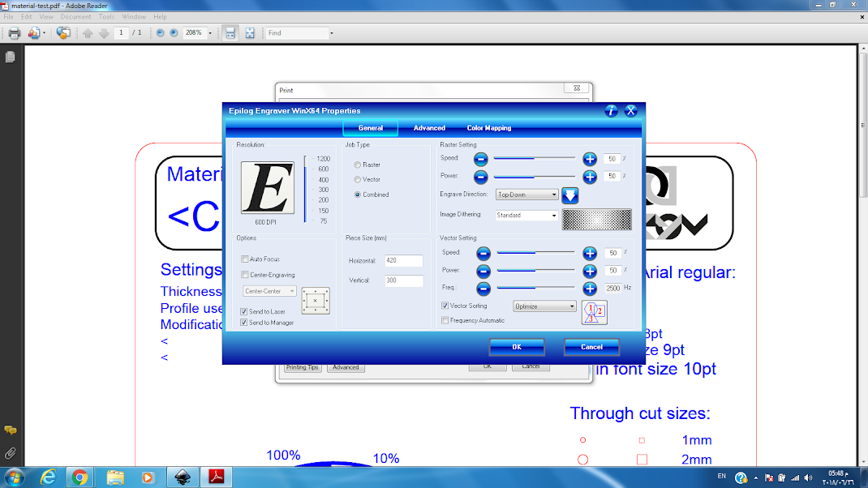This screenshot has height=488, width=868.
Task: Open the Document menu in Adobe Reader
Action: 75,17
